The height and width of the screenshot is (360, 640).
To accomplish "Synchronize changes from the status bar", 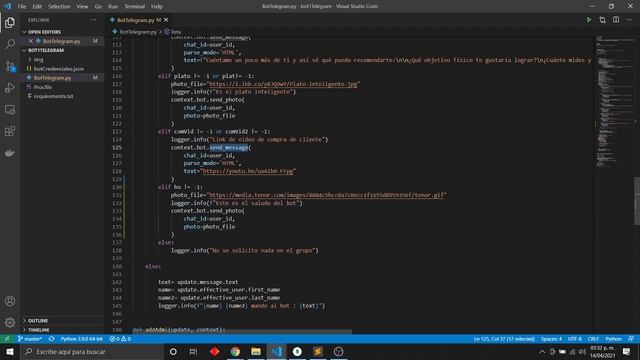I will (x=51, y=339).
